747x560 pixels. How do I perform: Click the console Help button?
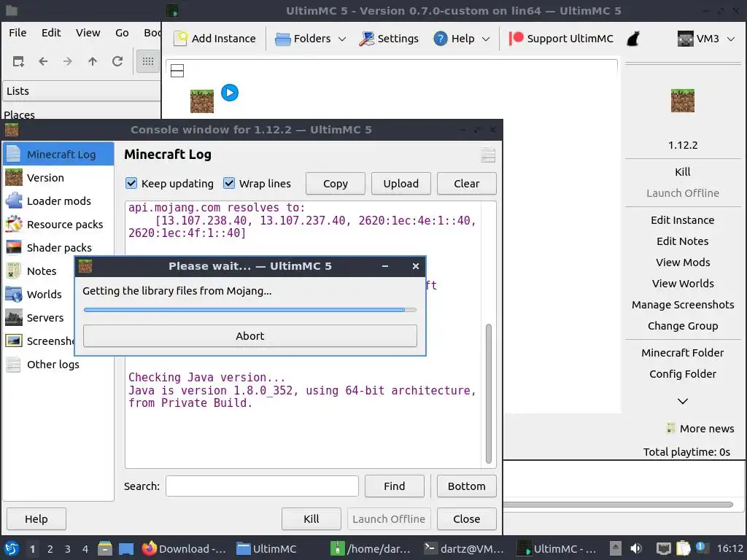[36, 519]
